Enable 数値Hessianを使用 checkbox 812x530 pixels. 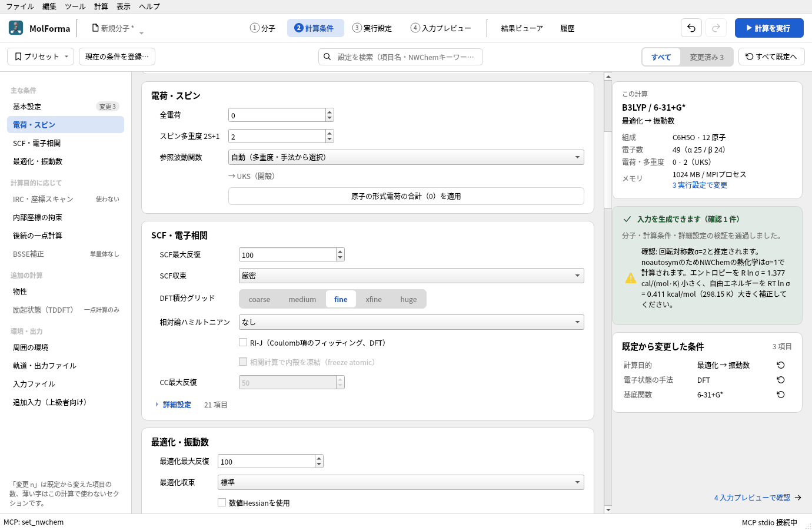(x=222, y=502)
